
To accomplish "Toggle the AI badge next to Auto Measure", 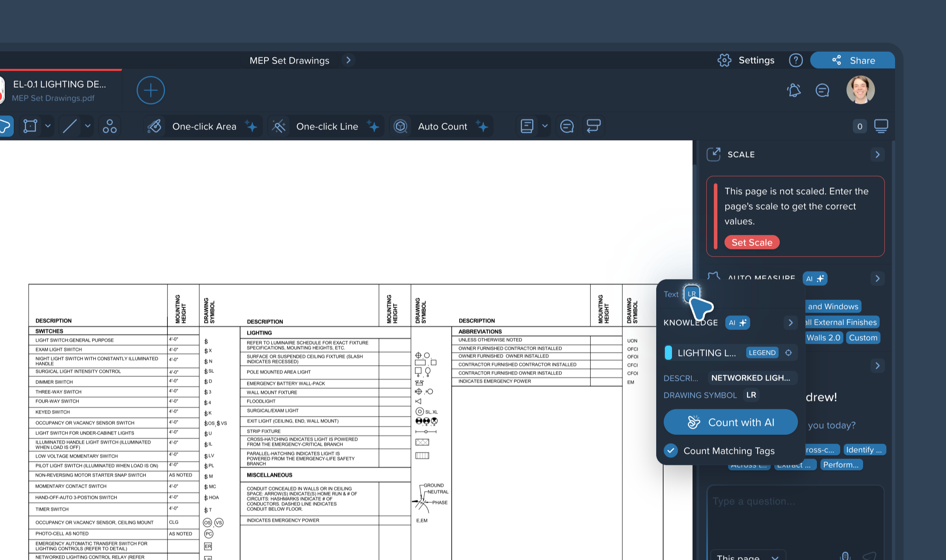I will coord(815,279).
